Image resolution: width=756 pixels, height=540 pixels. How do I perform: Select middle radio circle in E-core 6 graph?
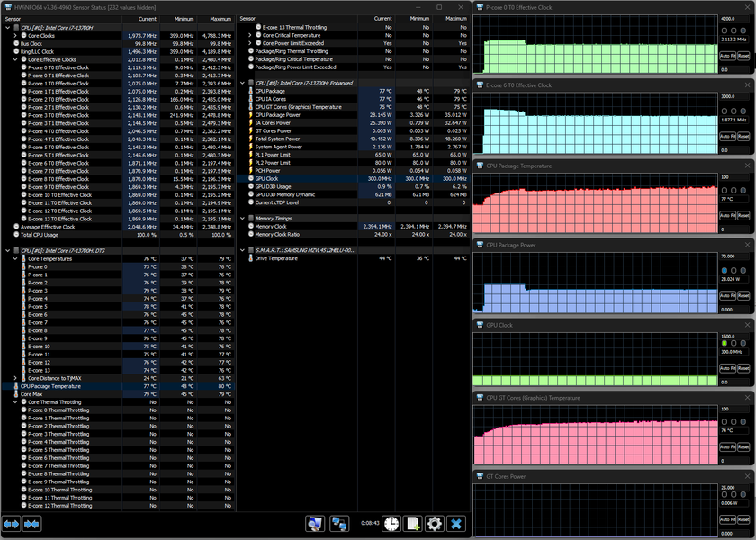[733, 111]
